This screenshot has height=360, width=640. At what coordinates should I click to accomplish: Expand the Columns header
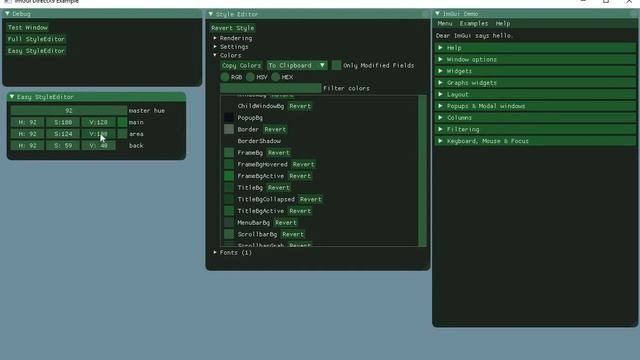(x=535, y=118)
